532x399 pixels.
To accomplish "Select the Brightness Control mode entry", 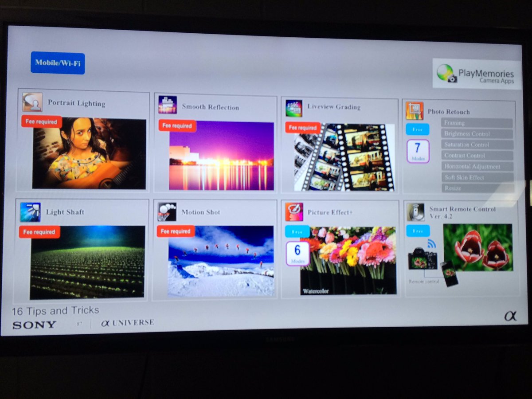I will [477, 134].
